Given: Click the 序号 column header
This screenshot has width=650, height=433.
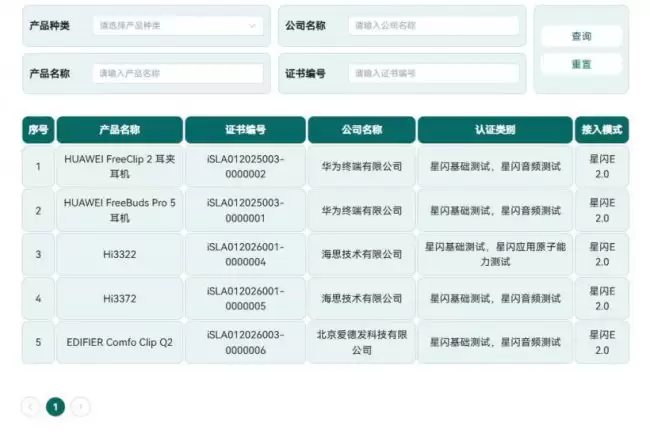Looking at the screenshot, I should (x=38, y=130).
